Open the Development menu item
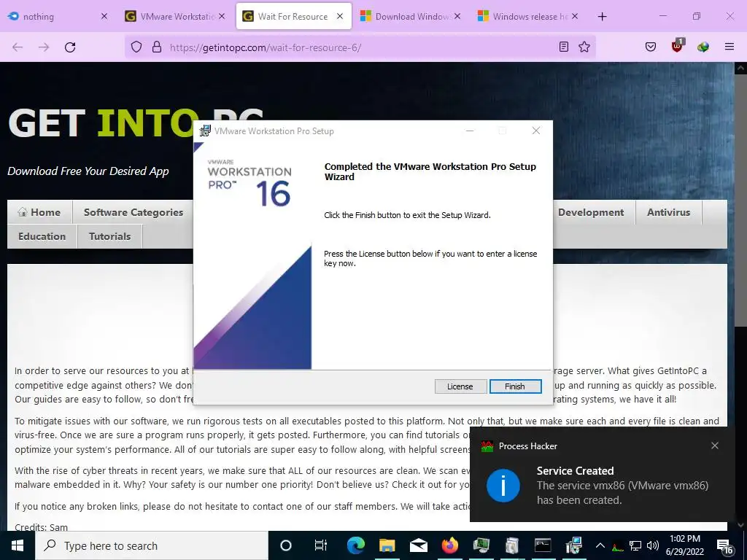 (591, 212)
